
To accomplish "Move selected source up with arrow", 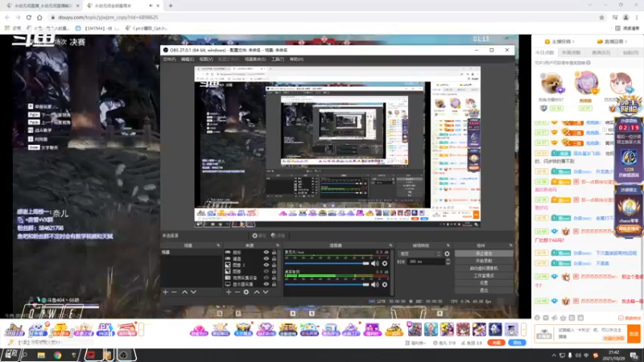I will click(257, 292).
